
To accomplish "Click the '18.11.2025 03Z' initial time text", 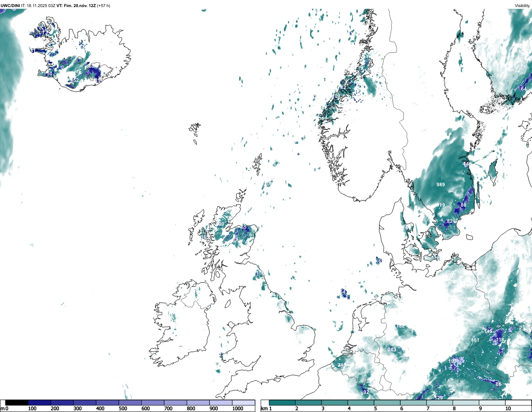I will (x=41, y=5).
